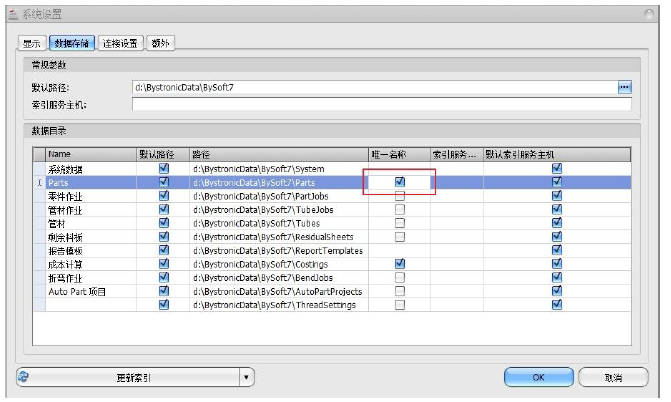Open the 额外 tab

160,43
